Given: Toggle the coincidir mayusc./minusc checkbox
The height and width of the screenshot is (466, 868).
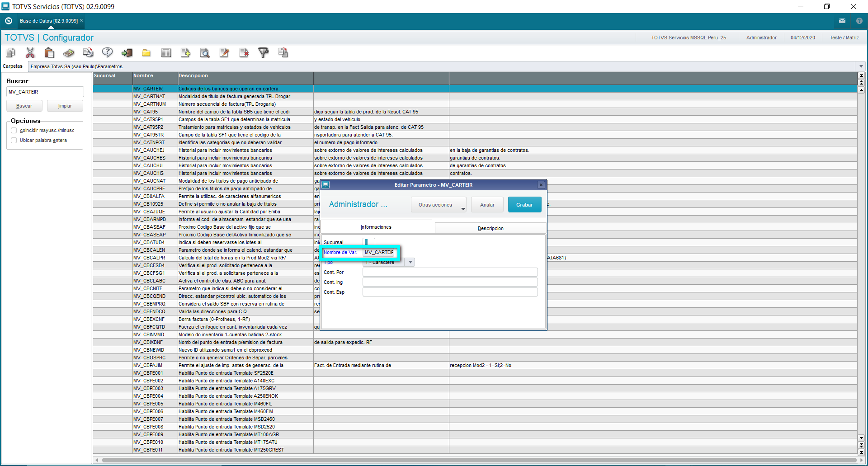Looking at the screenshot, I should [x=14, y=131].
